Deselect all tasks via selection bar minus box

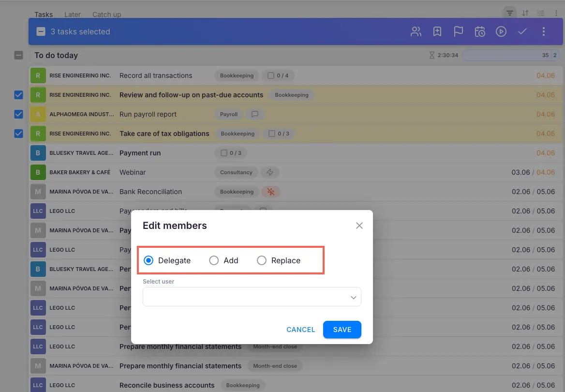click(41, 31)
